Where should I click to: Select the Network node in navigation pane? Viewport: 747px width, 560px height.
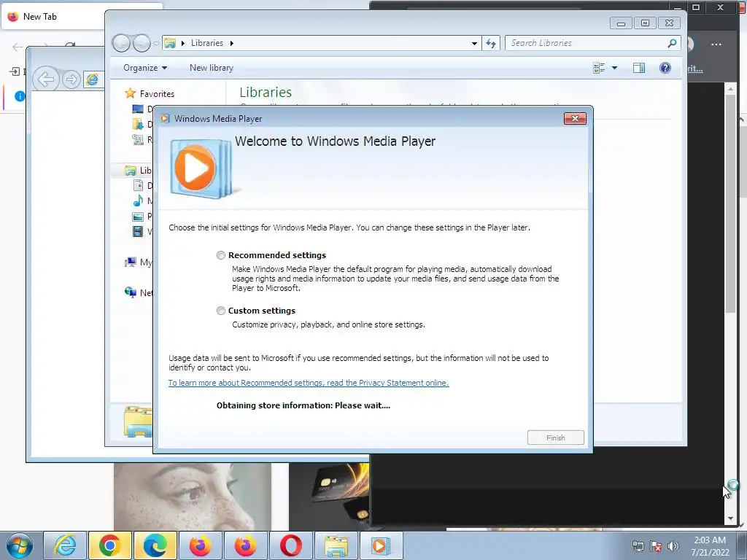click(138, 292)
